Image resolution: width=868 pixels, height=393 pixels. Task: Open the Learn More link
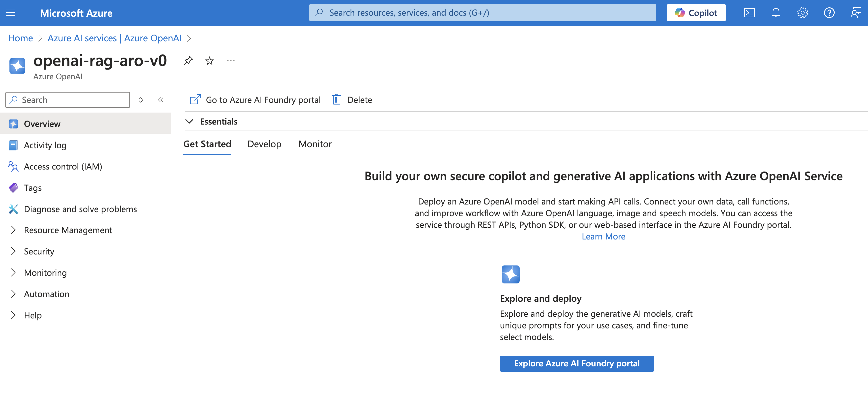[603, 236]
